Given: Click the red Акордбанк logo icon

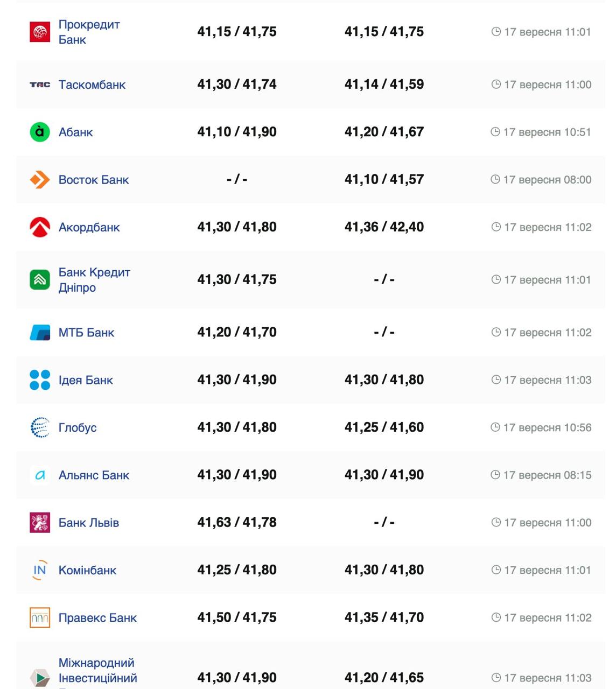Looking at the screenshot, I should (x=40, y=227).
